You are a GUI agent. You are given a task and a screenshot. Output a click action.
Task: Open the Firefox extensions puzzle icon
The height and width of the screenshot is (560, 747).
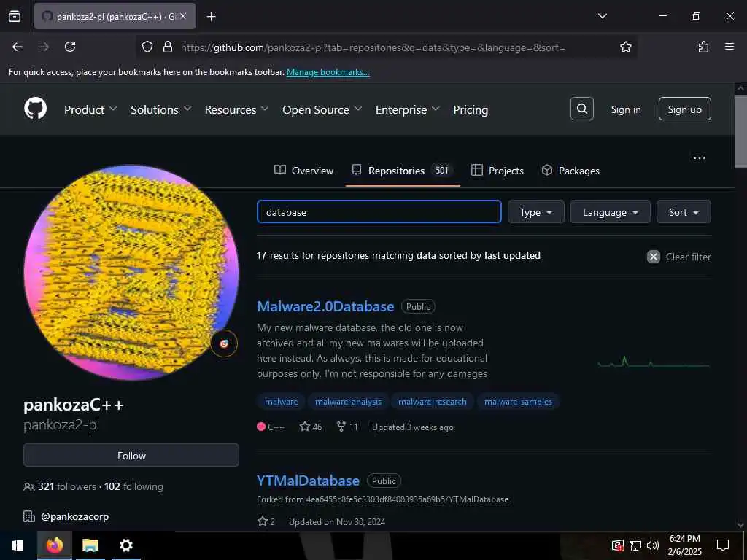tap(703, 47)
